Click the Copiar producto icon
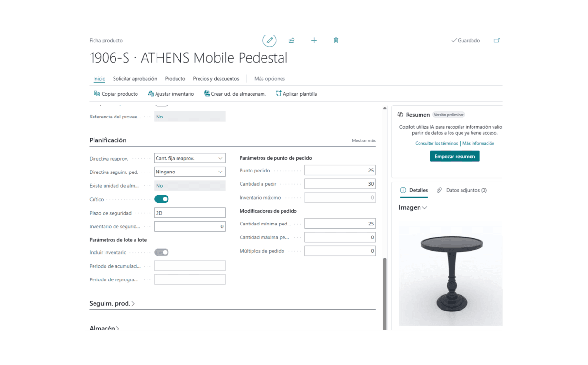This screenshot has width=588, height=365. (97, 94)
